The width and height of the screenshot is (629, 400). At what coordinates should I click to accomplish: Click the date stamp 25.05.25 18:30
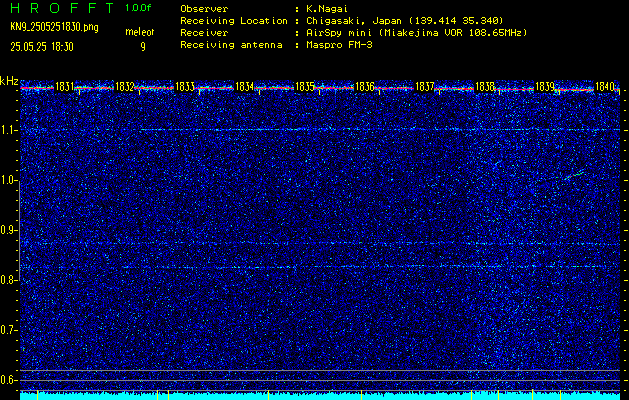click(42, 47)
